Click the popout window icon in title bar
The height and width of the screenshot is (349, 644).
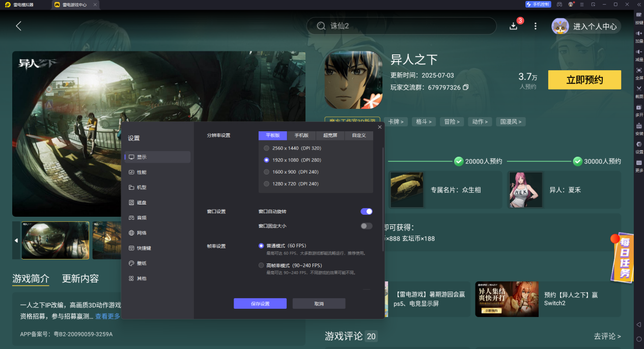click(x=594, y=4)
